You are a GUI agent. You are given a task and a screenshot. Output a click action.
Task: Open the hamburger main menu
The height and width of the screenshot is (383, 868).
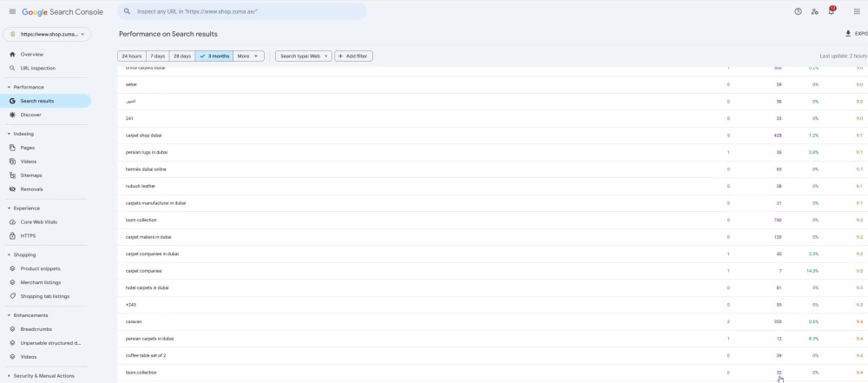pos(12,11)
